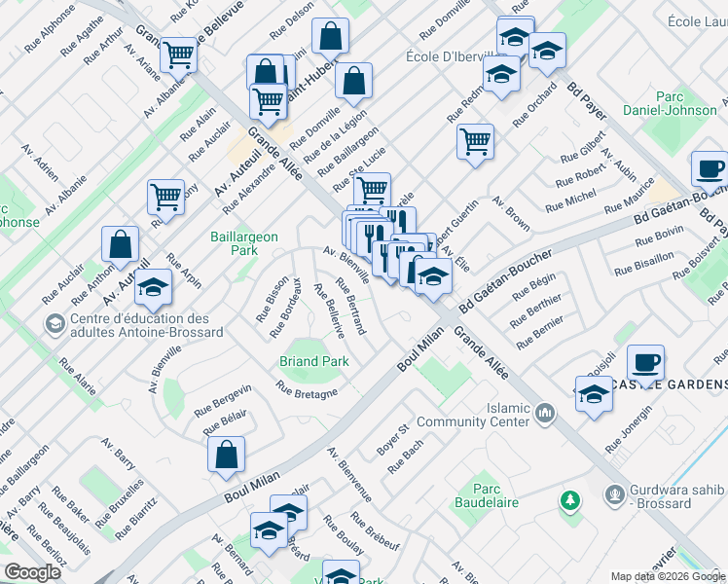The height and width of the screenshot is (584, 728).
Task: Select the green tree park pin near Parc Baudelaire
Action: tap(570, 501)
